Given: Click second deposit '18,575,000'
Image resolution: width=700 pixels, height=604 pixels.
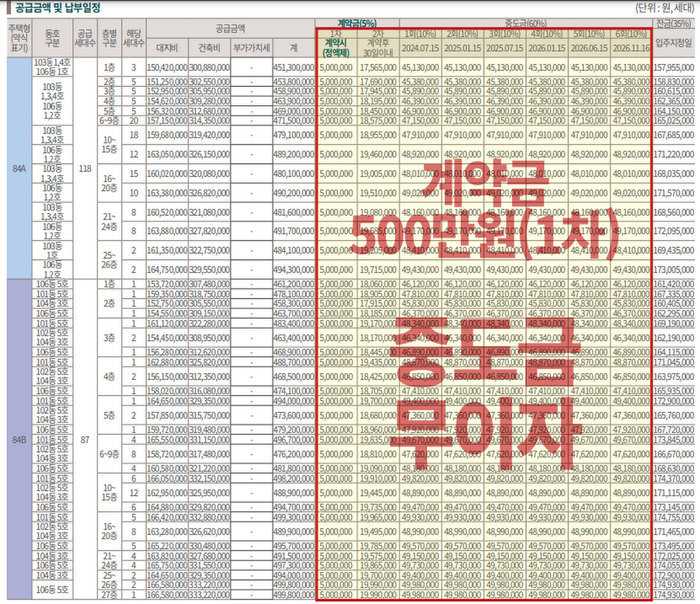Looking at the screenshot, I should click(378, 121).
